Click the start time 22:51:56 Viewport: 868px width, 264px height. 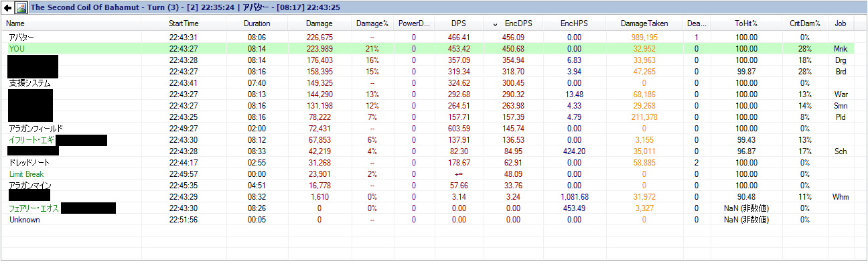[184, 220]
